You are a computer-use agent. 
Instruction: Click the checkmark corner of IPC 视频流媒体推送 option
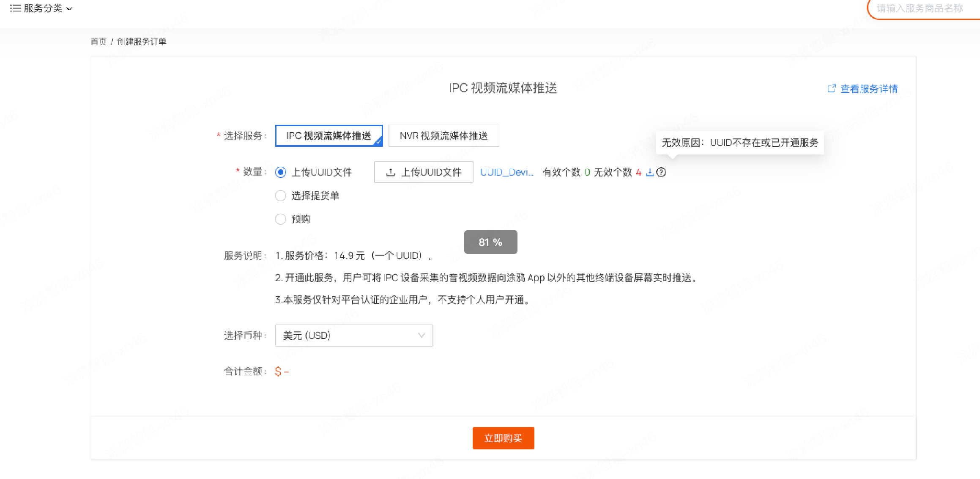[378, 142]
